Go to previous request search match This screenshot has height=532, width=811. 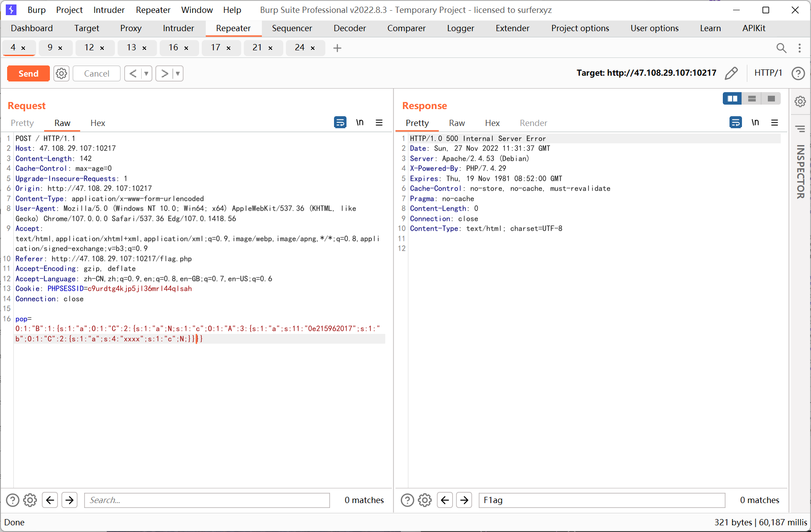pos(50,500)
